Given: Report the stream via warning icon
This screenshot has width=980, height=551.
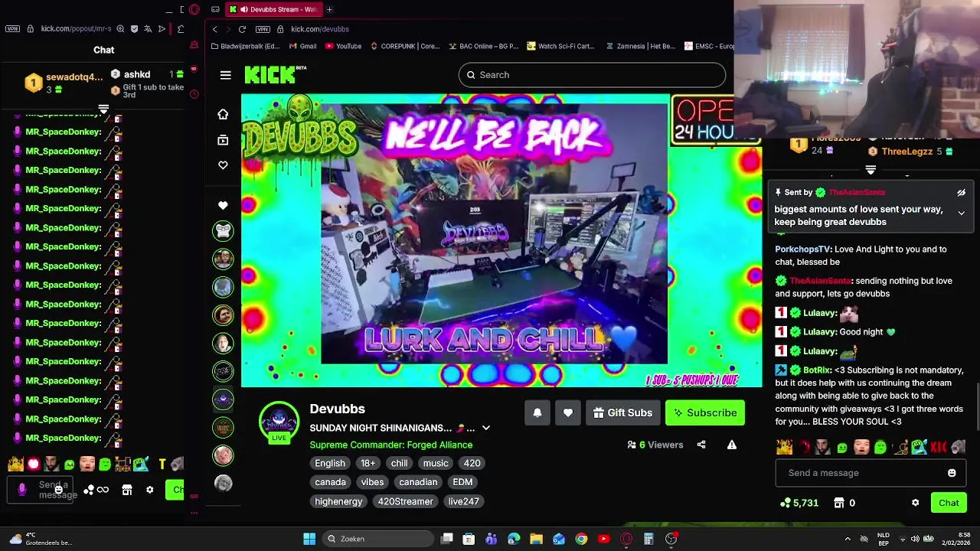Looking at the screenshot, I should 732,445.
